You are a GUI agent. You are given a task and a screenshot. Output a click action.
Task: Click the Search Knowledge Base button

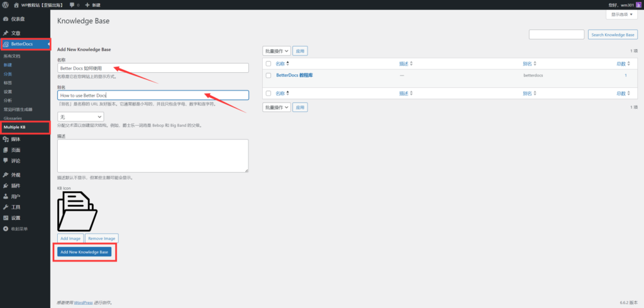613,35
